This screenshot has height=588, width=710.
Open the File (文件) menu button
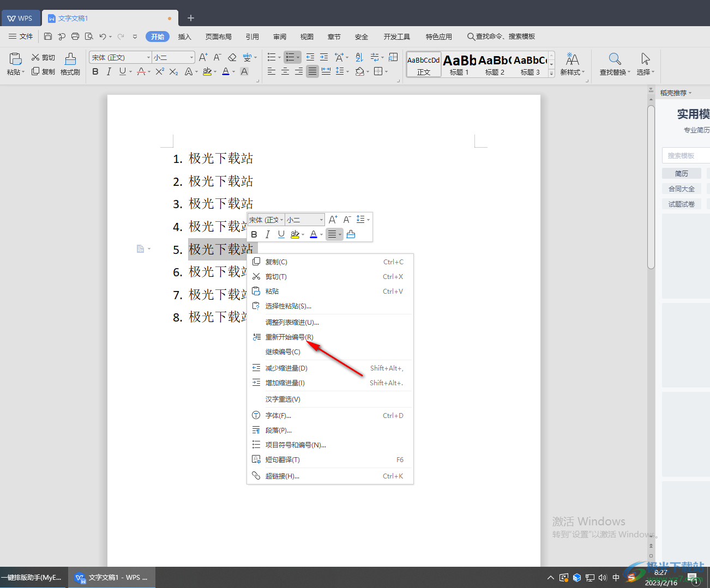pyautogui.click(x=21, y=37)
